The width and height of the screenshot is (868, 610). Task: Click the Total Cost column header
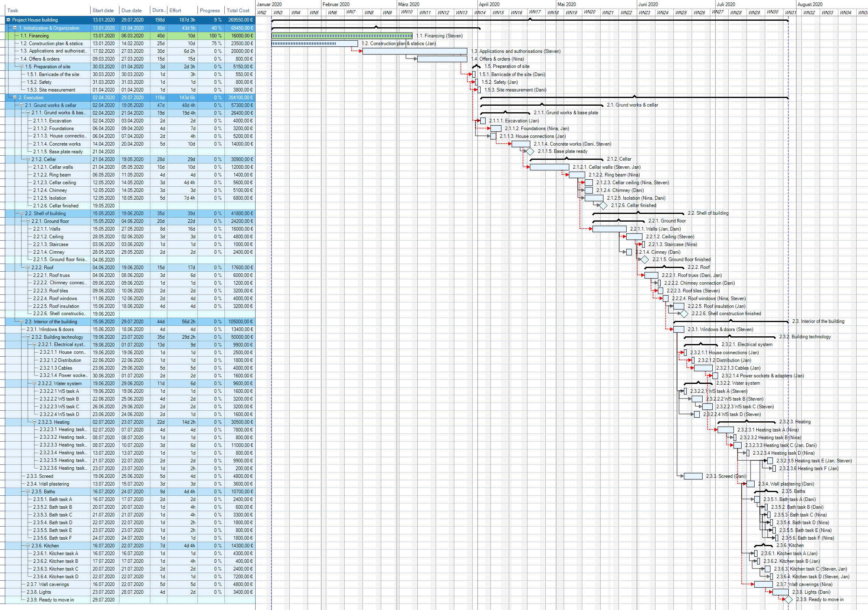coord(238,11)
